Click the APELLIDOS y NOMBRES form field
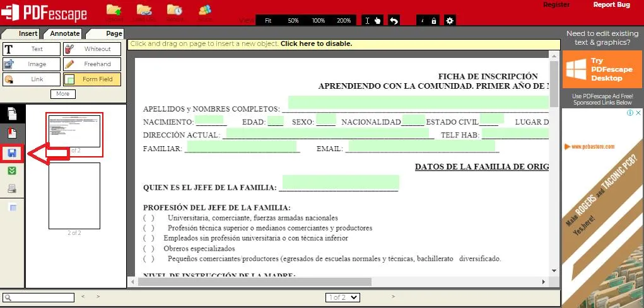The image size is (644, 308). click(418, 102)
